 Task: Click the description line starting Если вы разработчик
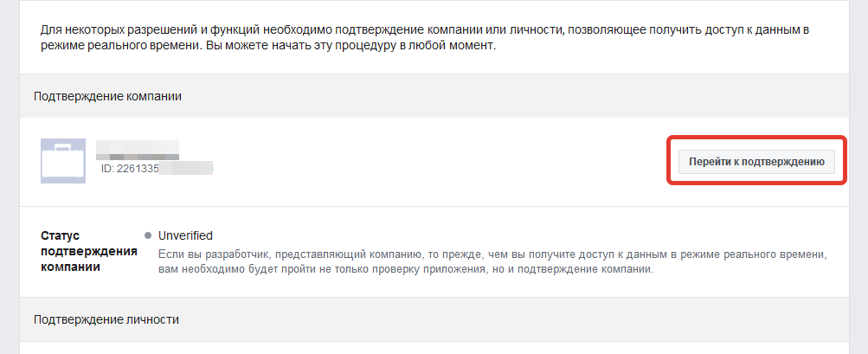[x=492, y=254]
